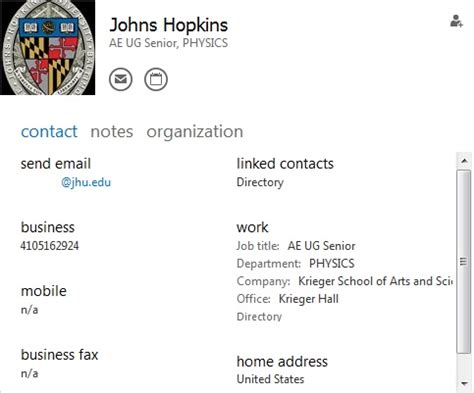The image size is (474, 393).
Task: Click the linked contacts section label
Action: coord(285,164)
